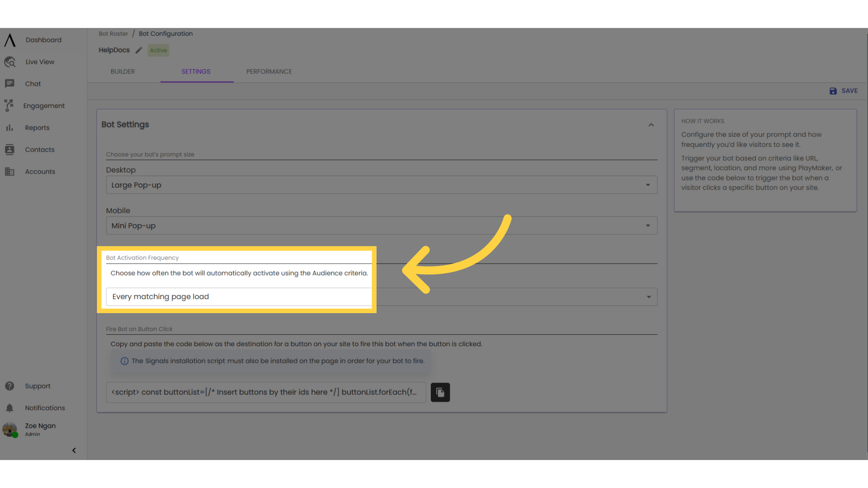Click the HelpDocs bot name
This screenshot has width=868, height=488.
pyautogui.click(x=114, y=50)
